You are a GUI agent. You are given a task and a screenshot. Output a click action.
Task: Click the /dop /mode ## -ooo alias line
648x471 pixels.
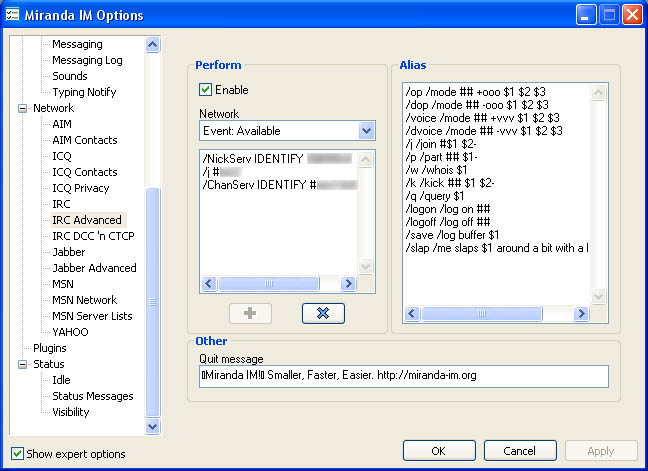coord(477,105)
